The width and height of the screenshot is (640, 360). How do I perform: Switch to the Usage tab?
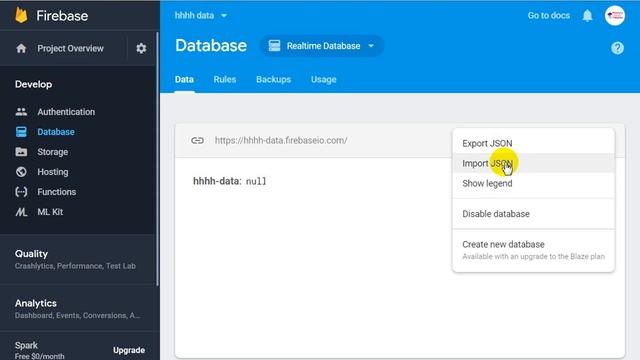pyautogui.click(x=324, y=80)
